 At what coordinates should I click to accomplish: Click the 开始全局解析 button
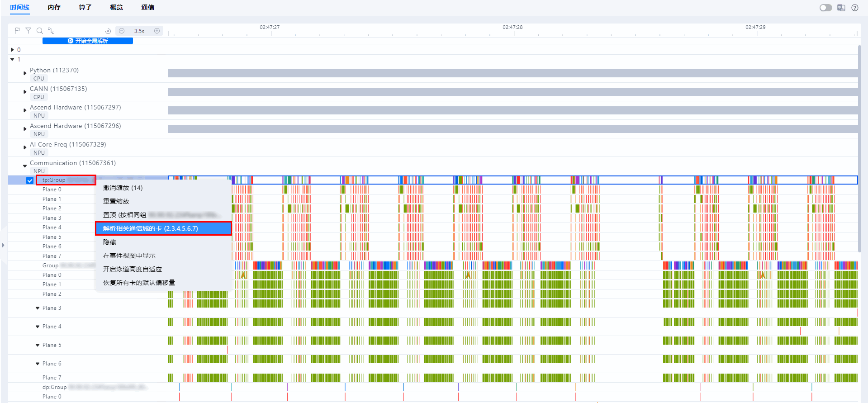(x=88, y=41)
